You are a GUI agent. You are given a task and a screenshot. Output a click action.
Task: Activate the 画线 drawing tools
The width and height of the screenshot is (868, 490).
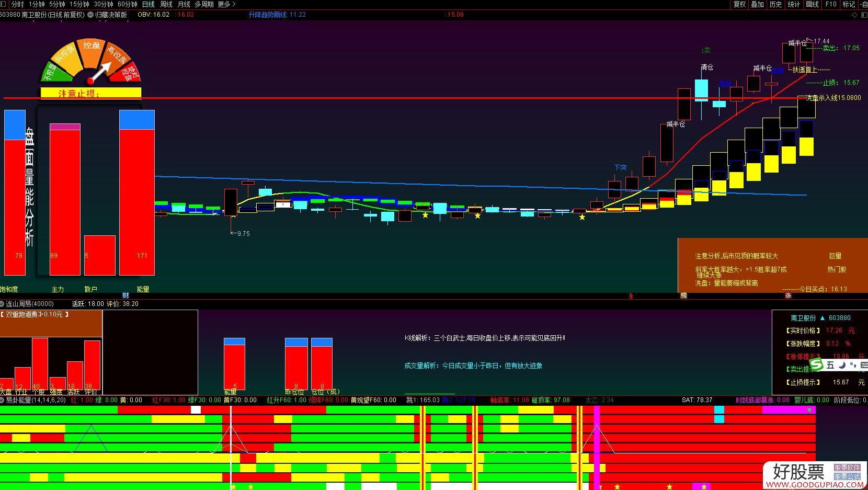coord(812,4)
